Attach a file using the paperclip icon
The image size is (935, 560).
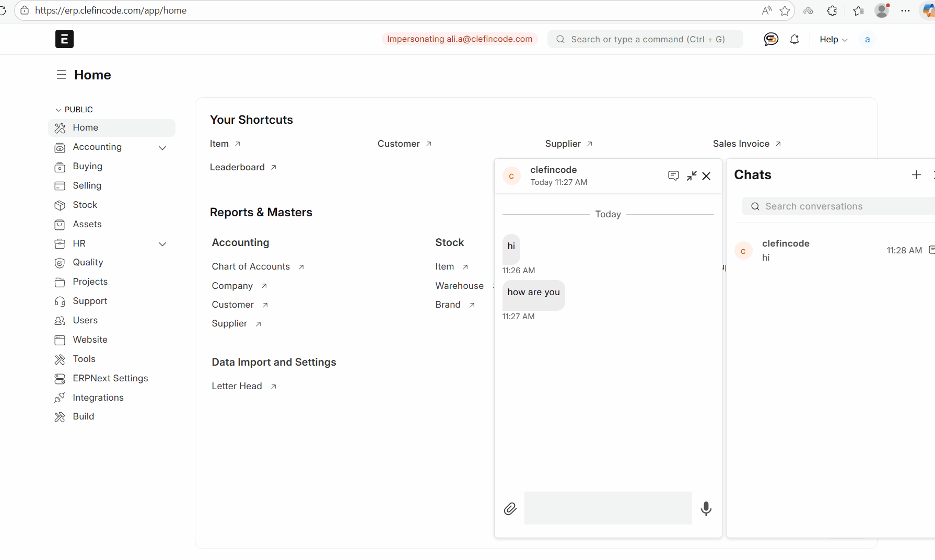tap(510, 508)
